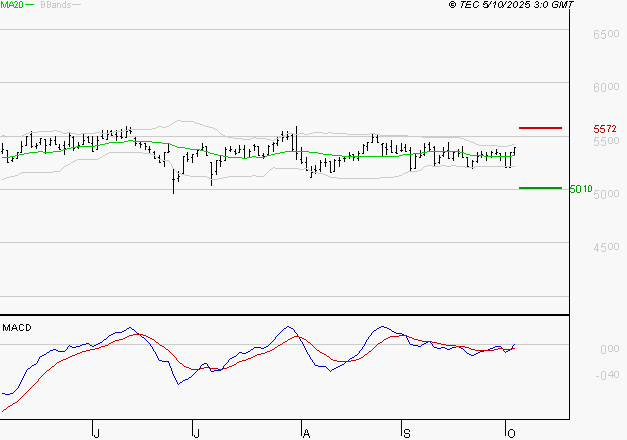Select the red resistance line at 5572
This screenshot has height=440, width=627.
click(x=540, y=128)
